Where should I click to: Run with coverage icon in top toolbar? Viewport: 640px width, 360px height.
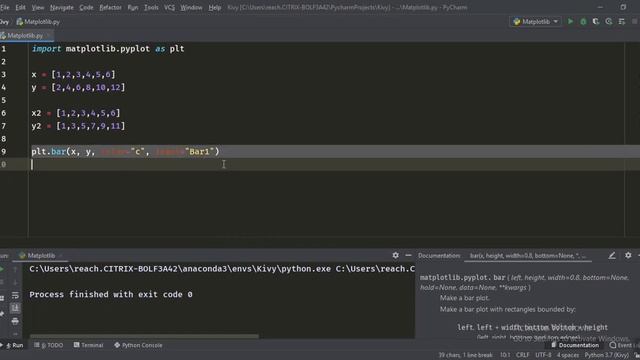(x=596, y=22)
